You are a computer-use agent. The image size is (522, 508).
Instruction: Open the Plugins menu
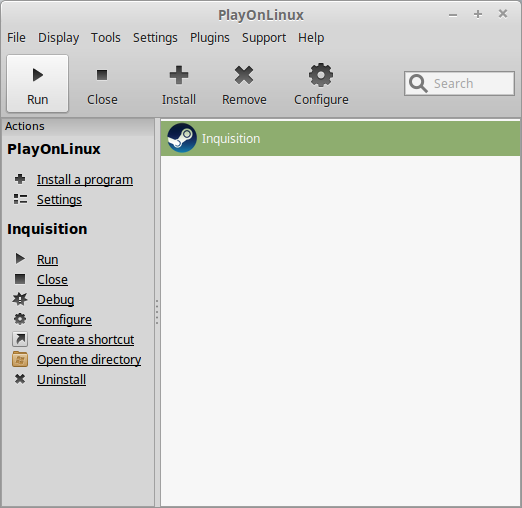[210, 38]
